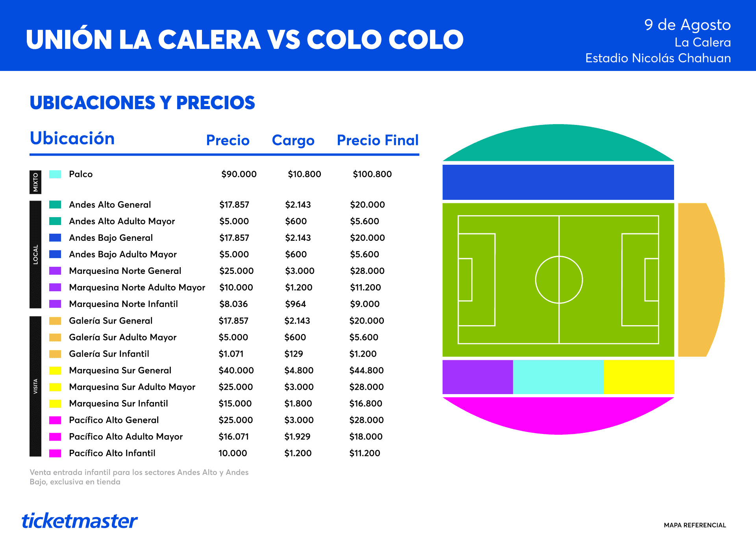Screen dimensions: 756x536
Task: Select the magenta Pacífico section on stadium map
Action: 558,414
